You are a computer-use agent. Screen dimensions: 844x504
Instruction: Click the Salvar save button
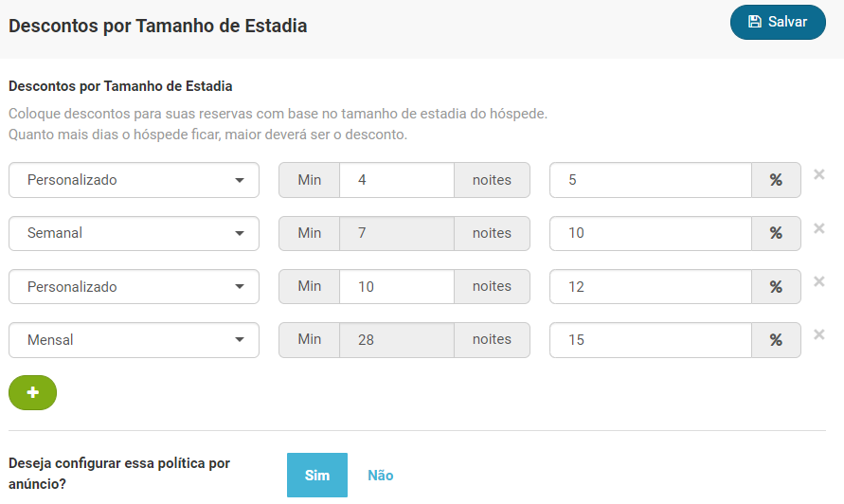pos(778,22)
